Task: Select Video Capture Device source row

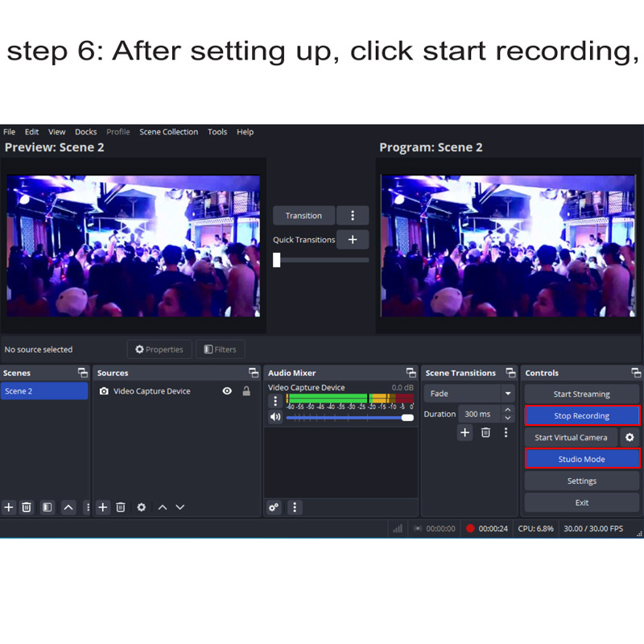Action: point(176,391)
